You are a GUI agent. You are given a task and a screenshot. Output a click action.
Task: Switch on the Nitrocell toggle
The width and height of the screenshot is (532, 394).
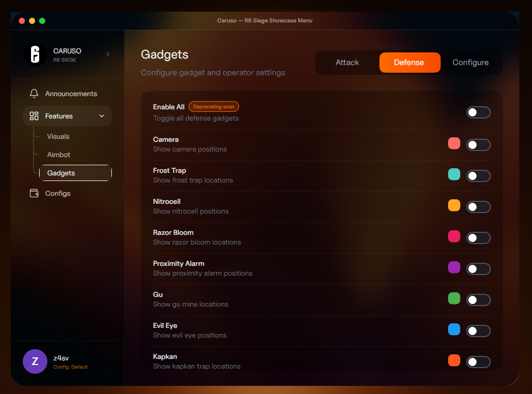[x=479, y=207]
